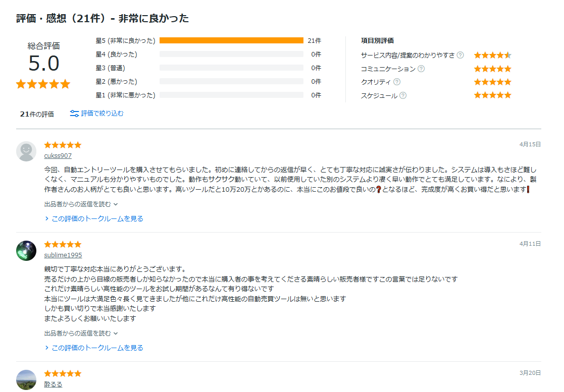Viewport: 564px width, 392px height.
Task: Click help icon beside サービス内容/提案のわかりやすさ
Action: coord(460,55)
